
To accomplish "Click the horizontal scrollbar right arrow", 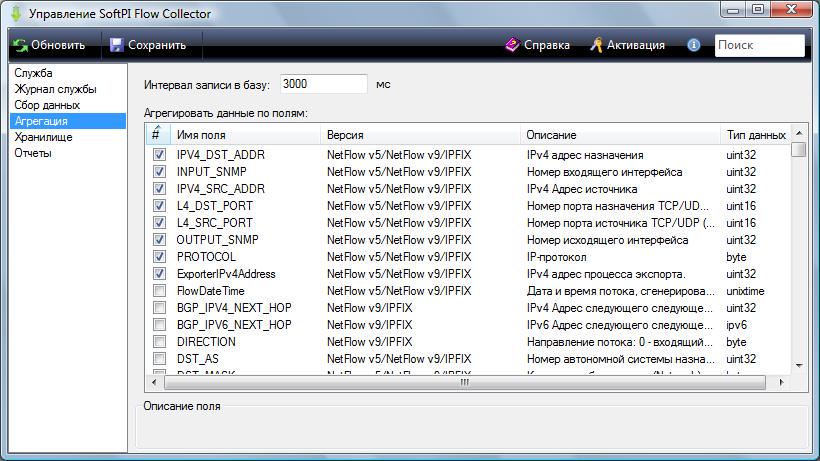I will (x=782, y=383).
